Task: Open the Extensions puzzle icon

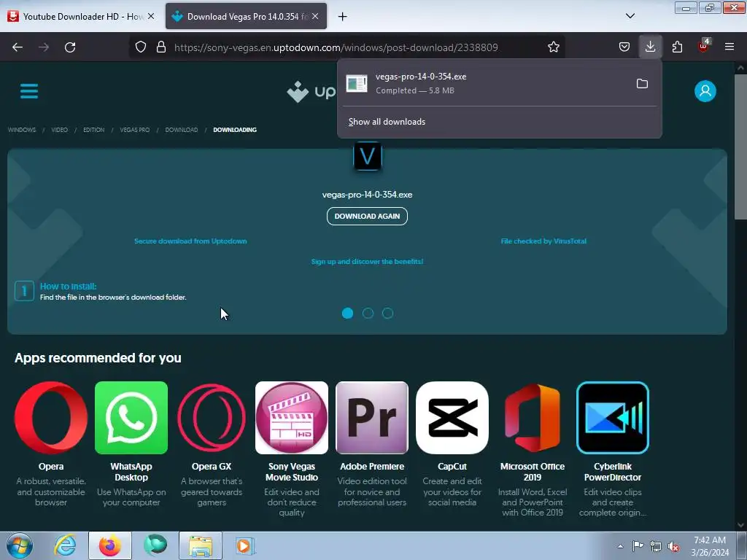Action: tap(677, 47)
